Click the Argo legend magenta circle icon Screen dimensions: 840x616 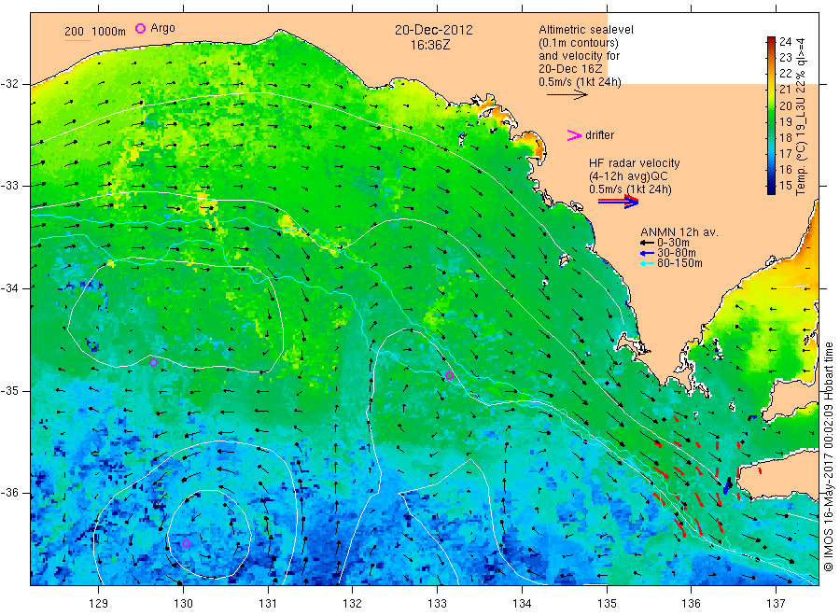(140, 28)
